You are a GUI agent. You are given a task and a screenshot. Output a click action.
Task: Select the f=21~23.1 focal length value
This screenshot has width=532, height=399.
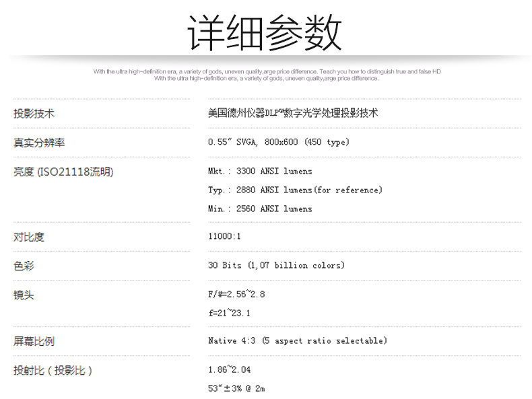[x=229, y=314]
